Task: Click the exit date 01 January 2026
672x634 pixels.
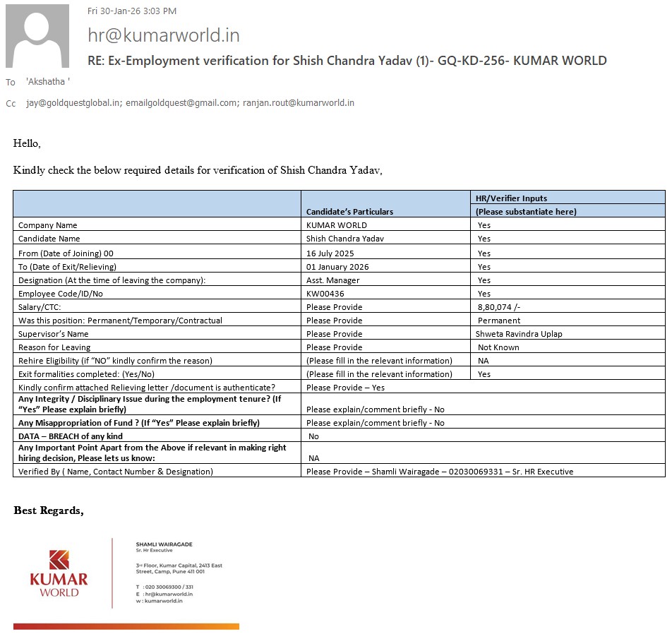Action: (337, 267)
